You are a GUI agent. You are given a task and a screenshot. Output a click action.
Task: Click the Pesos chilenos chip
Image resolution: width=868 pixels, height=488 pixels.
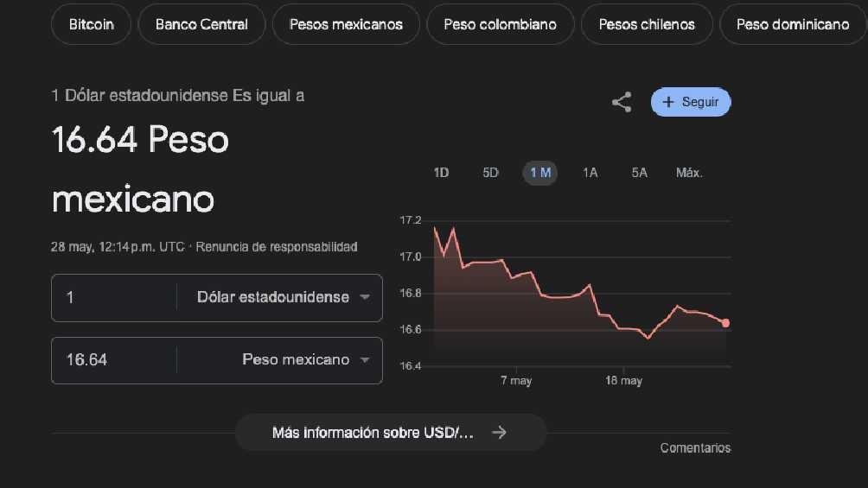pos(647,24)
